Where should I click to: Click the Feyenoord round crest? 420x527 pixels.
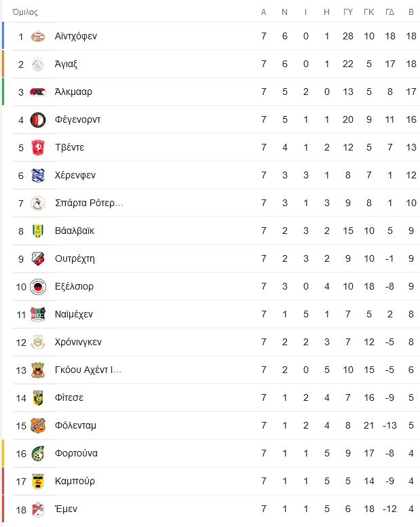pyautogui.click(x=38, y=119)
